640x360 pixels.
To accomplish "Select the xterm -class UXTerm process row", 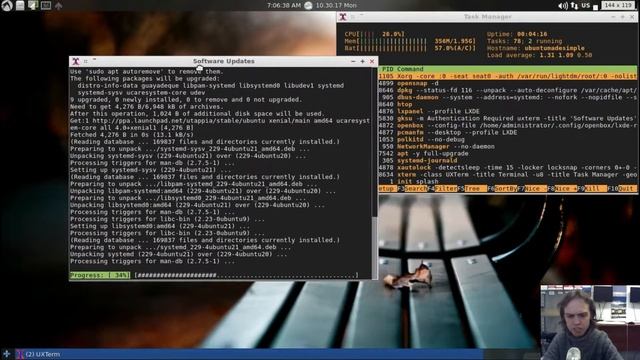I will [508, 174].
